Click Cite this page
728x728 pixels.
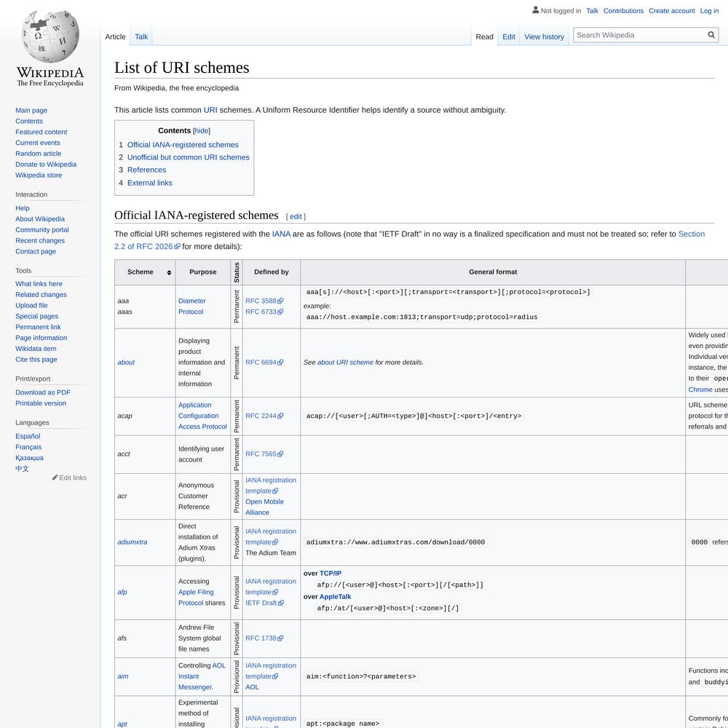[x=36, y=360]
